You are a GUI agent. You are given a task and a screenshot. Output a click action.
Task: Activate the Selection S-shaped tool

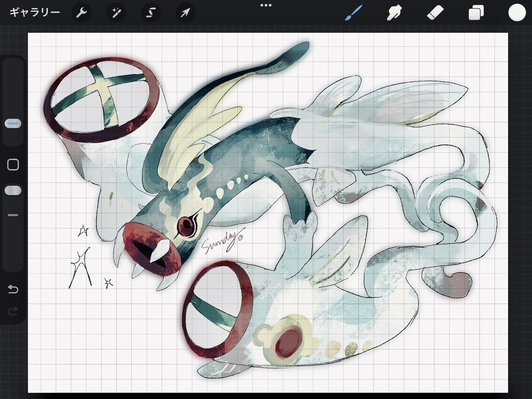point(150,13)
